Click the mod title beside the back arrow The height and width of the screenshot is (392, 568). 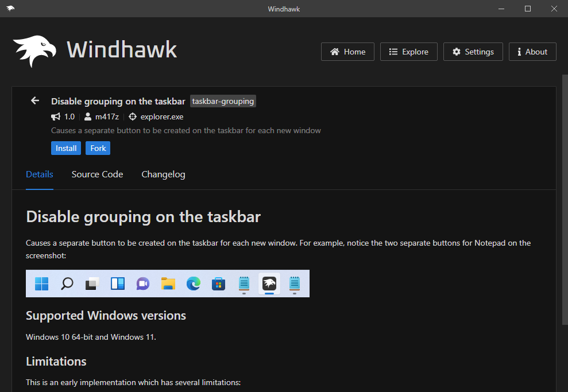118,102
